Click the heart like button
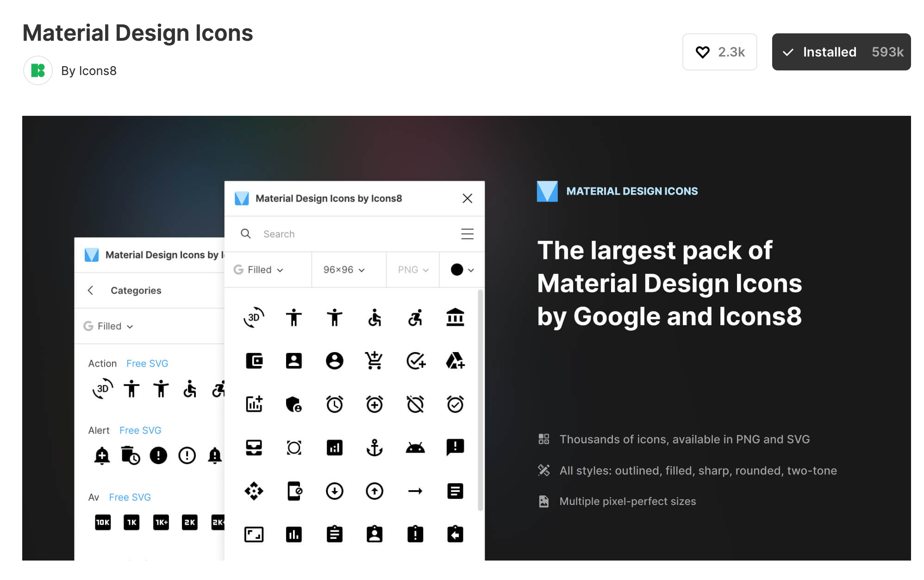Image resolution: width=924 pixels, height=580 pixels. pyautogui.click(x=719, y=52)
